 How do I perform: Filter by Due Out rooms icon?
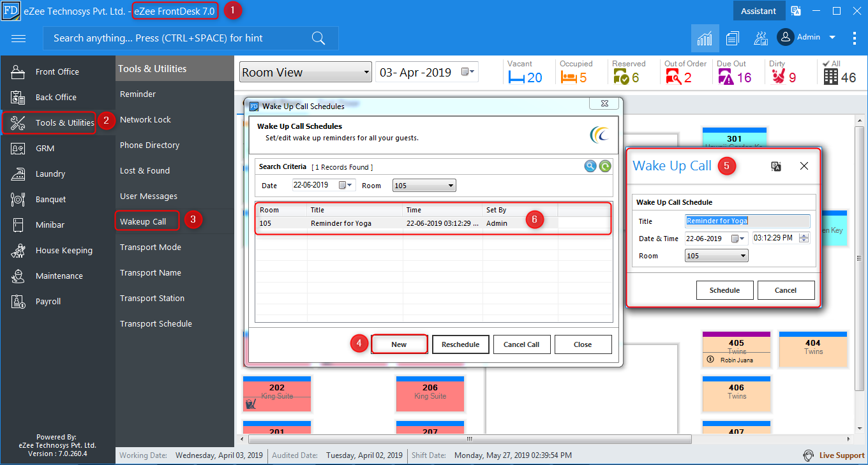pos(726,77)
